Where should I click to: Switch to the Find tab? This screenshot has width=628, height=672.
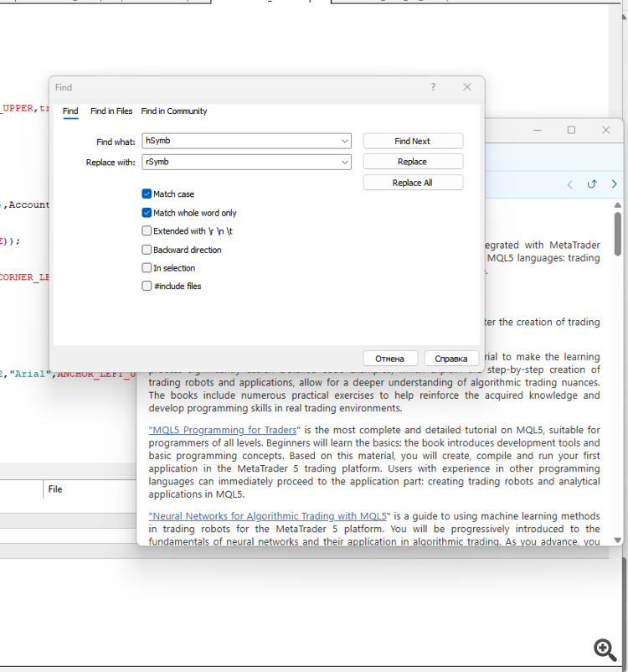[70, 111]
